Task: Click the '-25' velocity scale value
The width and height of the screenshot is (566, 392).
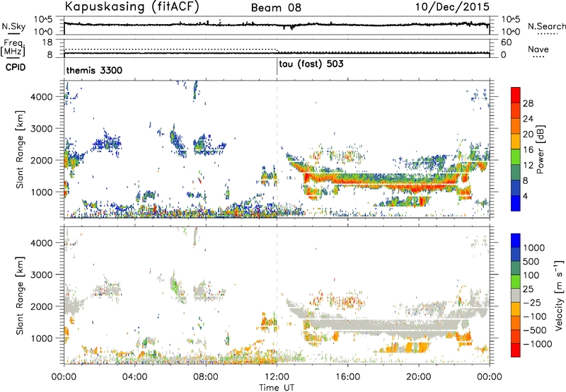Action: point(533,302)
